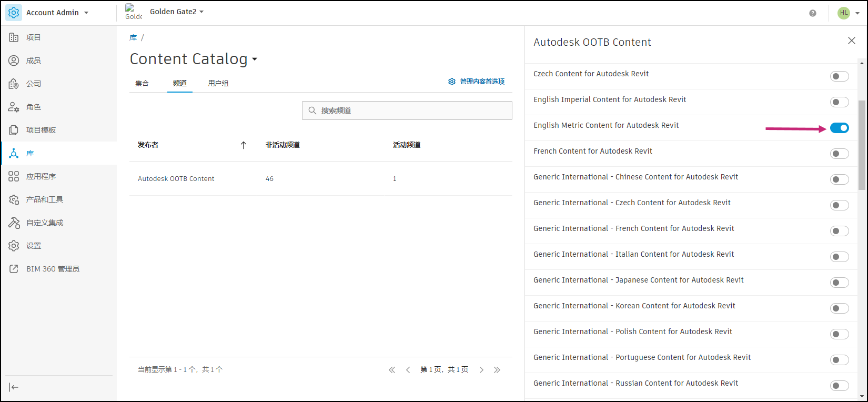This screenshot has width=868, height=402.
Task: Open the user profile dropdown arrow
Action: (x=857, y=13)
